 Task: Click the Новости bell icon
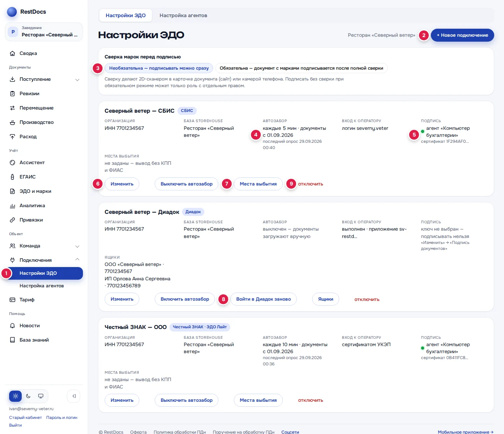(x=13, y=326)
